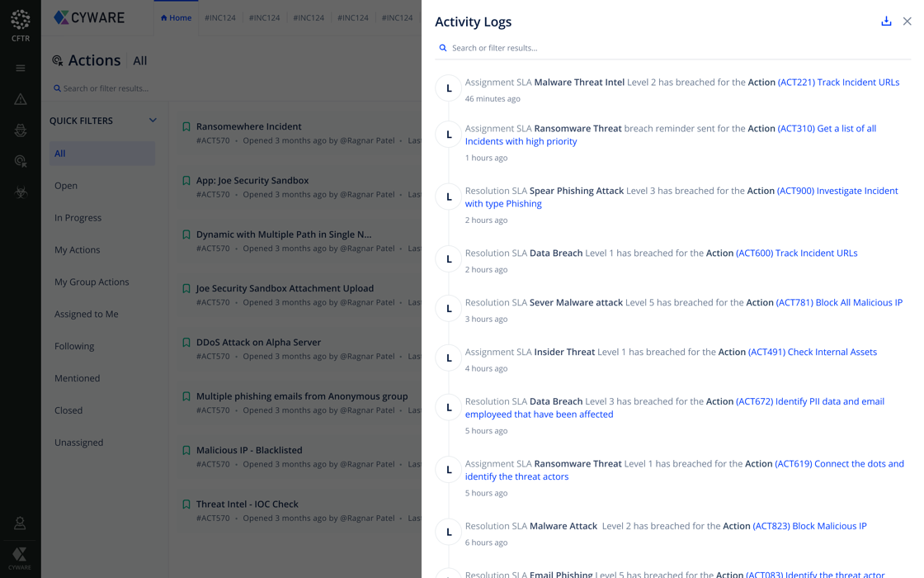The image size is (924, 578).
Task: Open the ACT781 Block All Malicious IP link
Action: (x=839, y=303)
